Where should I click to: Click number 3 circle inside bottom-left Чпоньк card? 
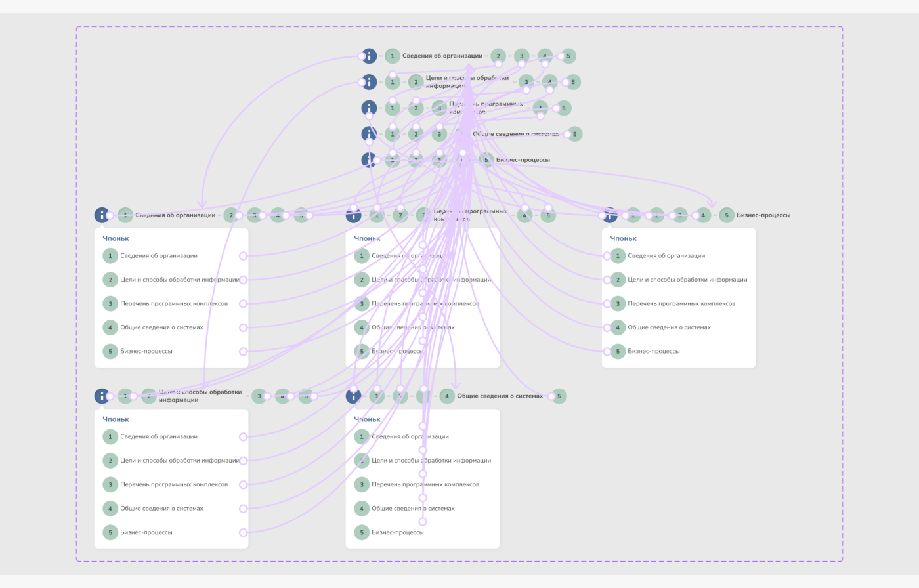tap(110, 485)
